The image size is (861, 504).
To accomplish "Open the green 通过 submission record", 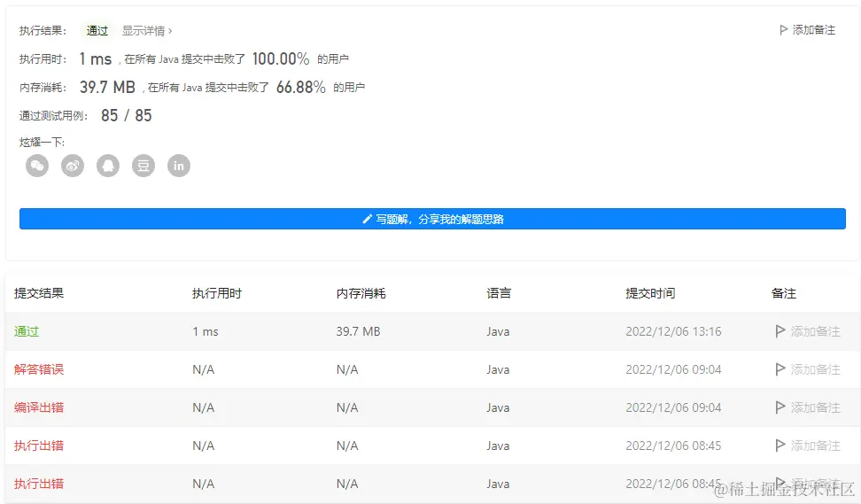I will click(27, 331).
